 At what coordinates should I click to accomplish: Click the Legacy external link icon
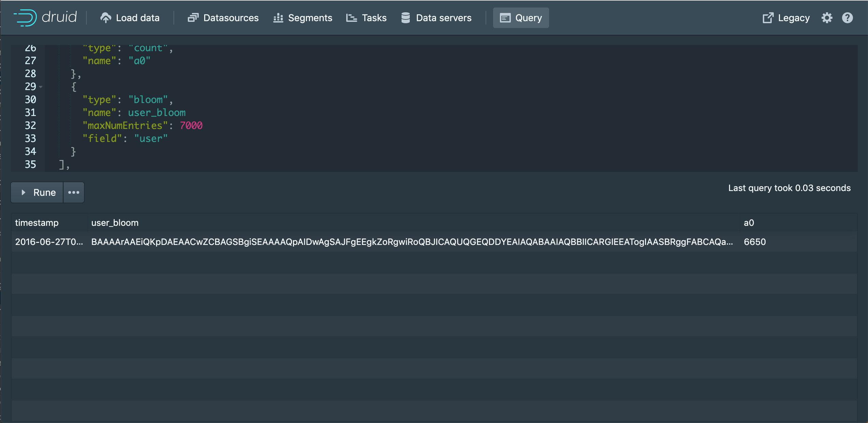tap(768, 18)
